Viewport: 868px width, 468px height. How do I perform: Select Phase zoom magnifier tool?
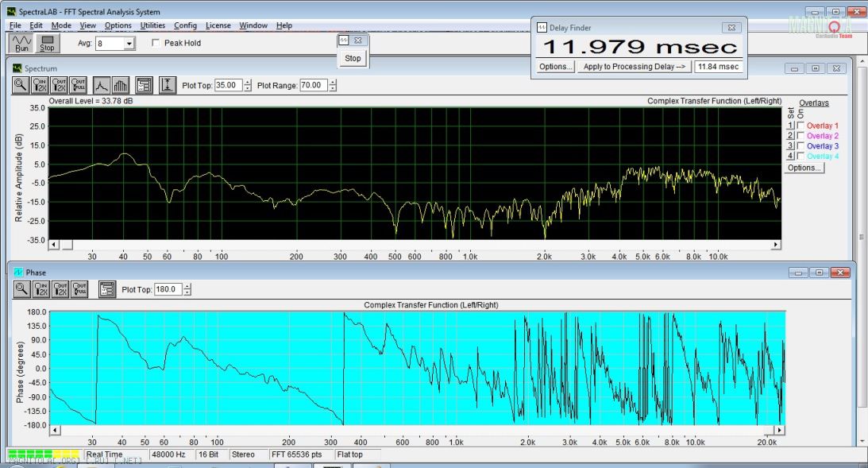tap(21, 289)
